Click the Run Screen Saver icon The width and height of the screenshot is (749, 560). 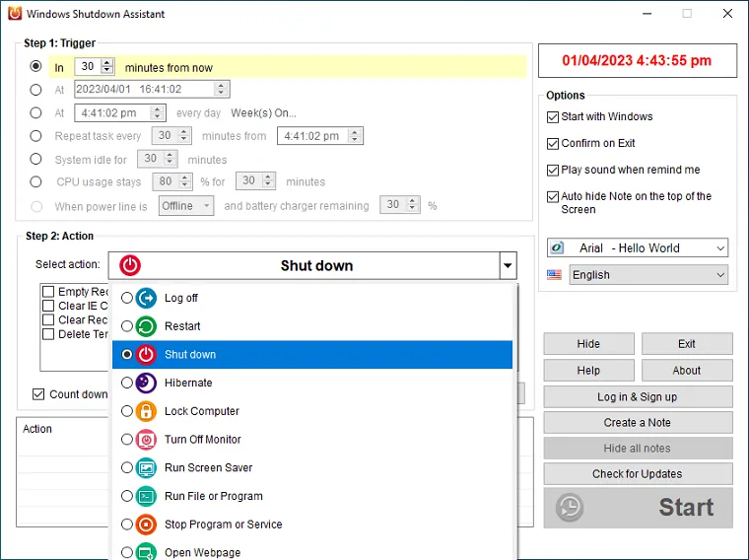(146, 468)
